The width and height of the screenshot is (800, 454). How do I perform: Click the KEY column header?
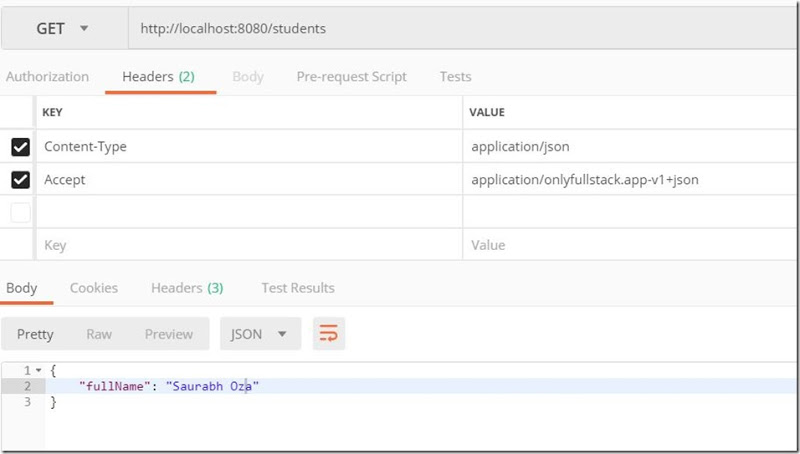[x=52, y=112]
